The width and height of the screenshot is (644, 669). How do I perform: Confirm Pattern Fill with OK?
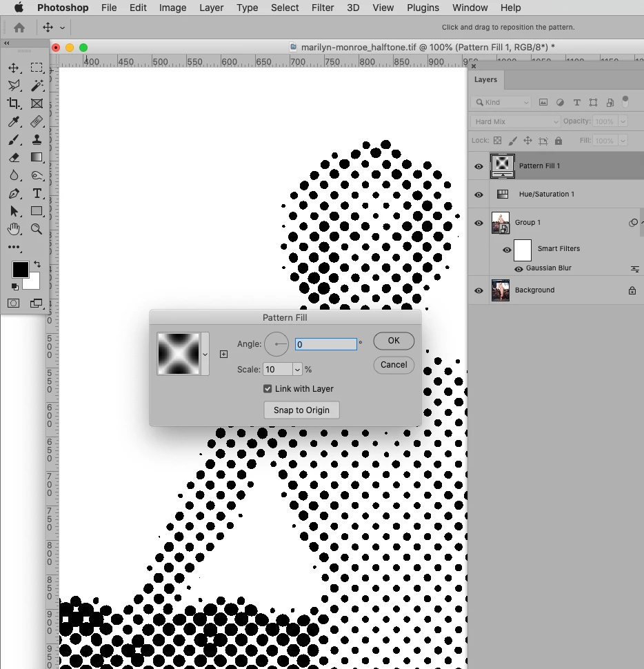coord(394,341)
